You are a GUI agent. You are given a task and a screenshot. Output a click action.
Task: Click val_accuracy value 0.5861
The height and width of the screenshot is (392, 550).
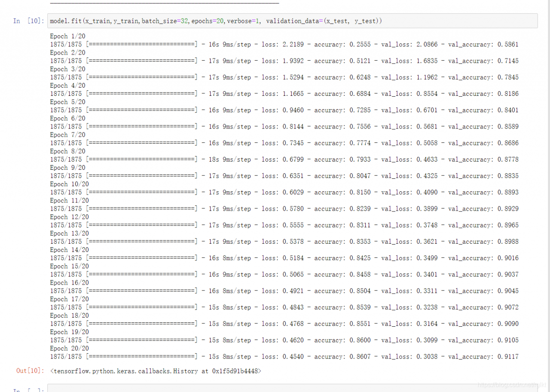tap(508, 44)
